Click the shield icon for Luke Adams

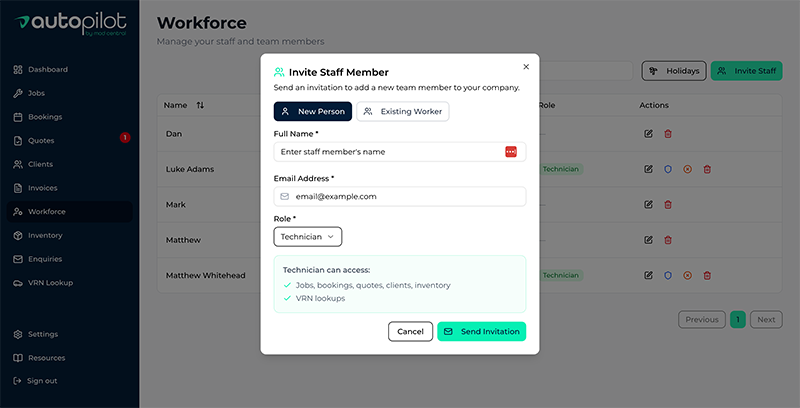tap(668, 169)
